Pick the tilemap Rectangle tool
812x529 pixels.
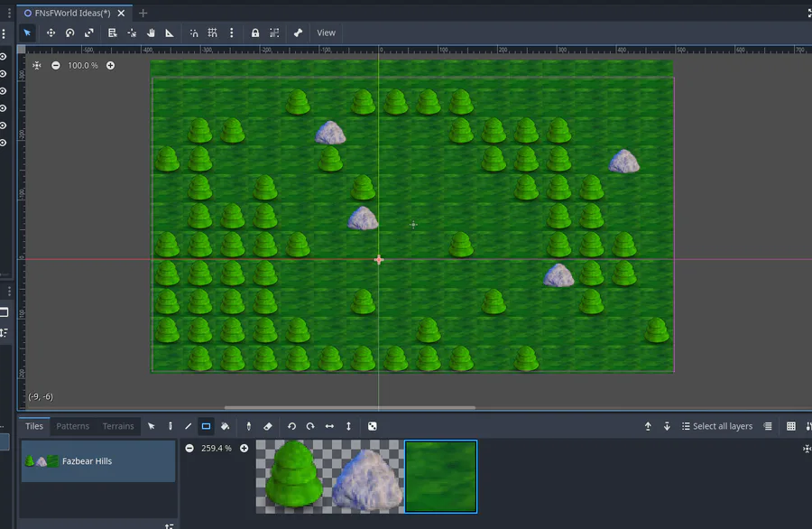pos(206,426)
